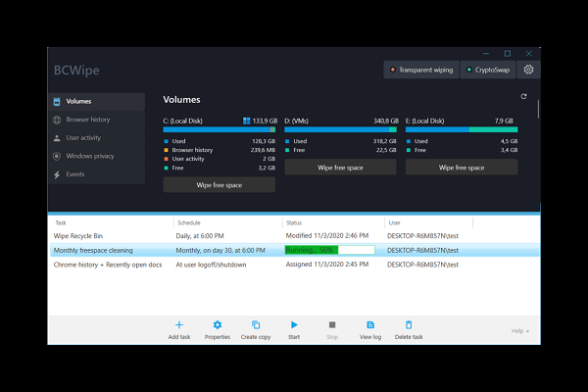The height and width of the screenshot is (392, 588).
Task: Start the selected task
Action: [294, 325]
